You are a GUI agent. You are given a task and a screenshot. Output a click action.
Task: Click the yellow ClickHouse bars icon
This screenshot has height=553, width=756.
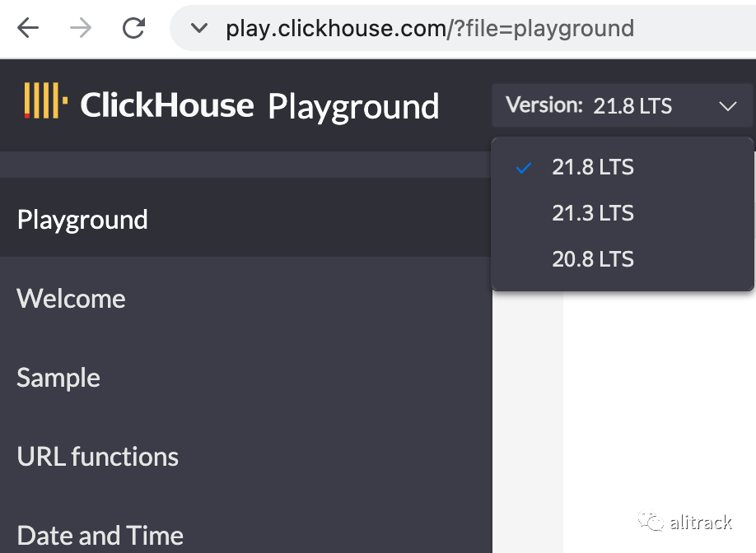[47, 102]
